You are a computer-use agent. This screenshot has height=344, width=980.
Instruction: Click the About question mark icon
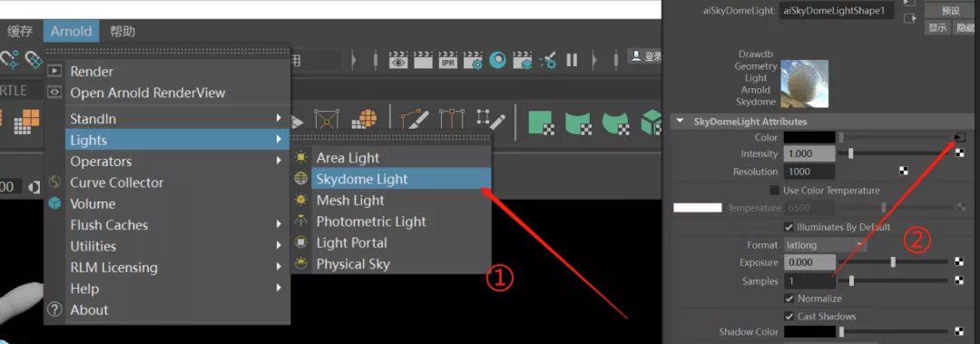[x=55, y=310]
